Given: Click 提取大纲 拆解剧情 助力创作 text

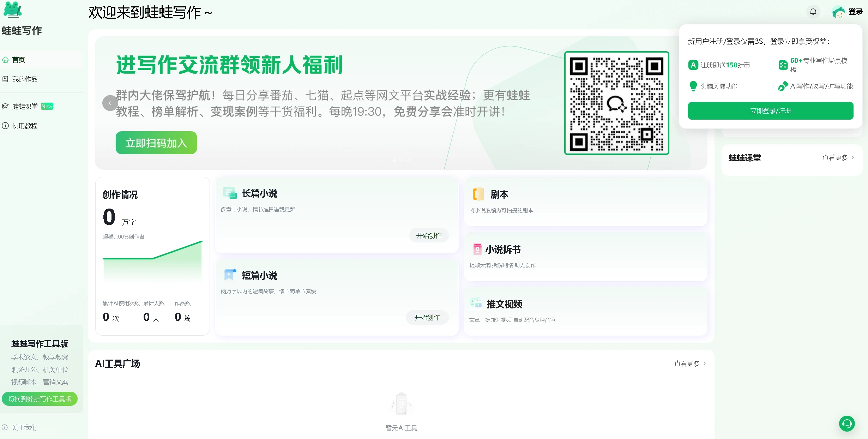Looking at the screenshot, I should (x=502, y=265).
